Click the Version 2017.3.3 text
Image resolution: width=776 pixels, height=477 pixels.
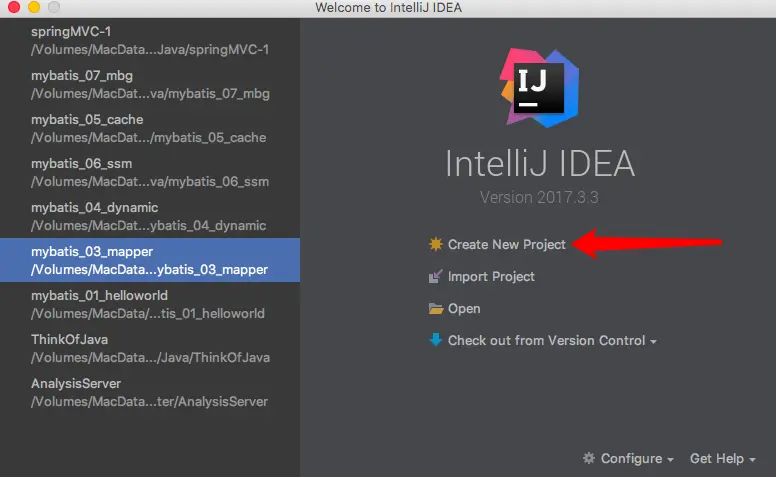pyautogui.click(x=539, y=197)
